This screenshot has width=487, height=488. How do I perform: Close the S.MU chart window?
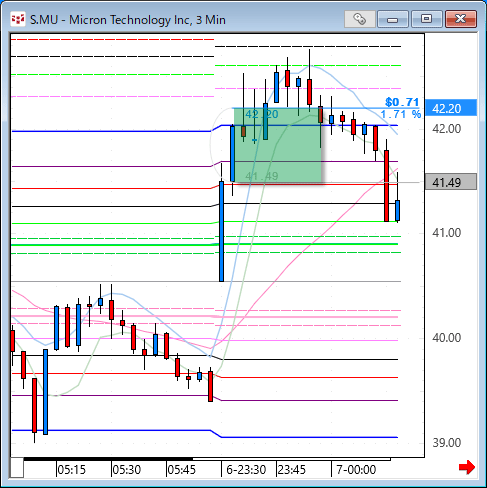click(x=461, y=19)
